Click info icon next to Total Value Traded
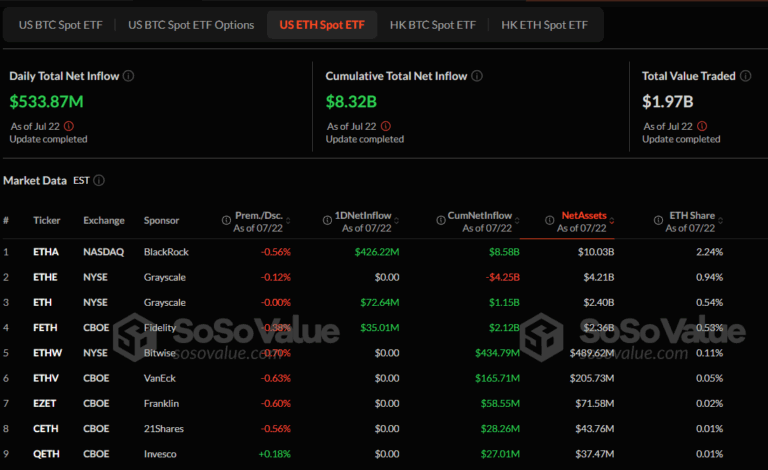 click(x=745, y=76)
